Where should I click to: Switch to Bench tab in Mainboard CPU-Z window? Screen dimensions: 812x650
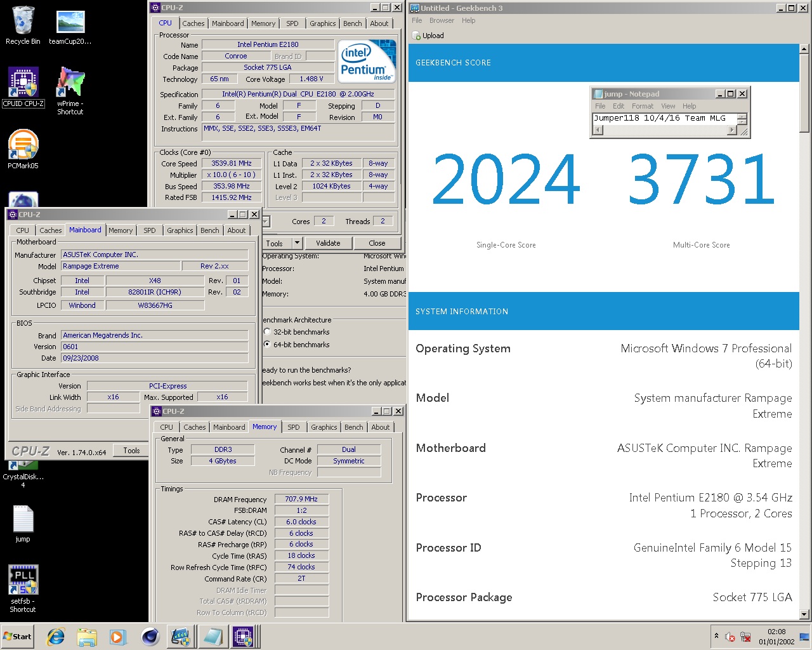[210, 230]
